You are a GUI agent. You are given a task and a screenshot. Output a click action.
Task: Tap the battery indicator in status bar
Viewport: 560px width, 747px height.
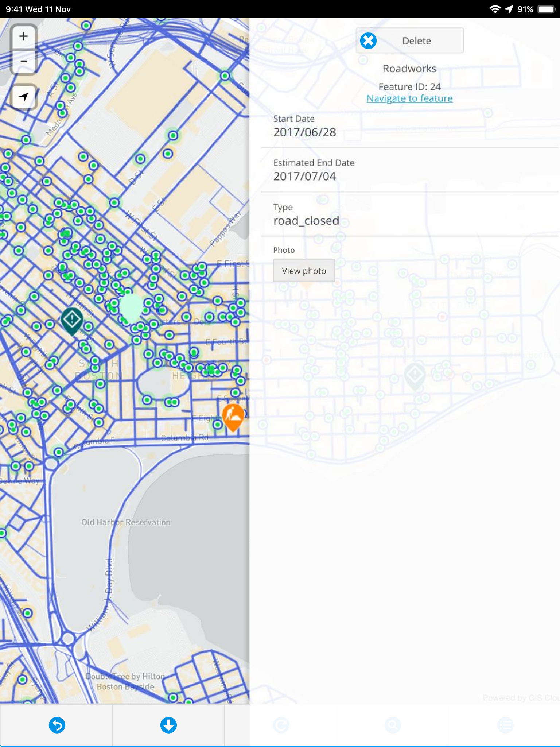(546, 9)
